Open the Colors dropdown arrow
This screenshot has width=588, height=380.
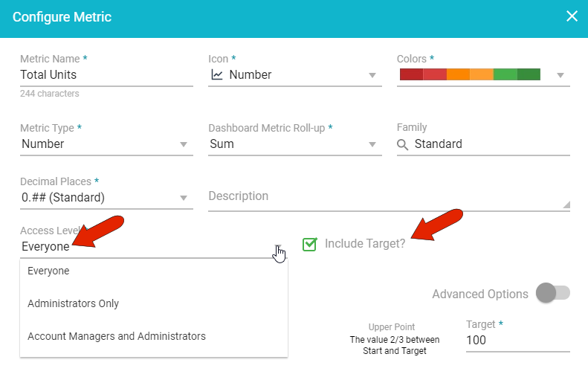pos(560,75)
